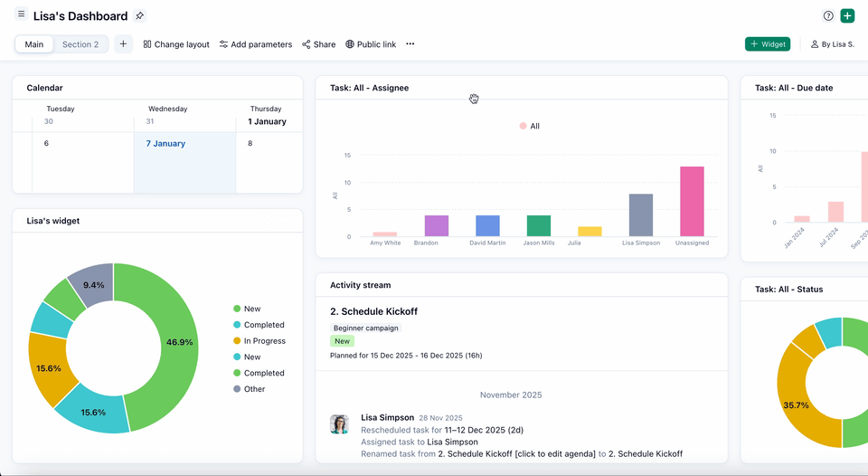The height and width of the screenshot is (476, 868).
Task: Add a new Widget
Action: pyautogui.click(x=768, y=44)
